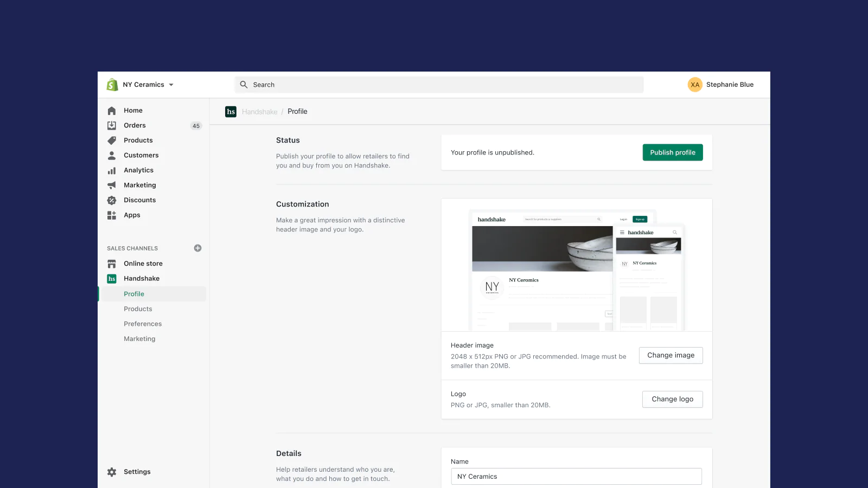
Task: Click the Apps icon in the sidebar
Action: pos(111,215)
